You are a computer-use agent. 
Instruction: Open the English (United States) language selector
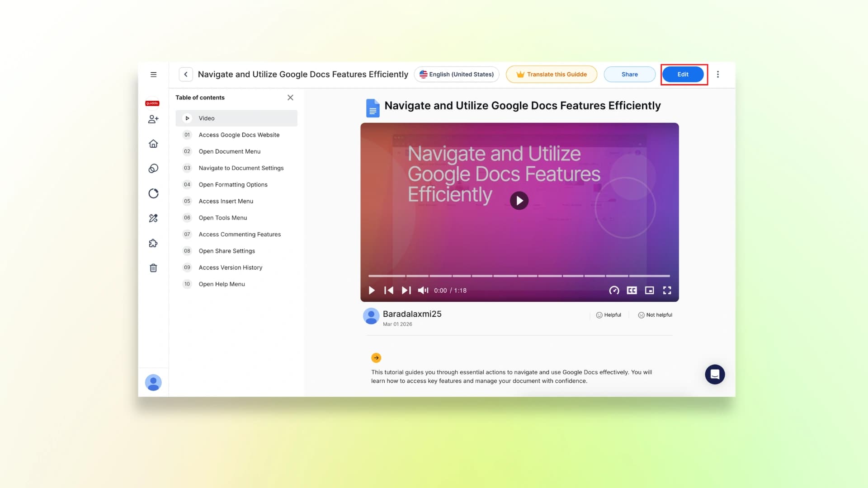pyautogui.click(x=457, y=75)
